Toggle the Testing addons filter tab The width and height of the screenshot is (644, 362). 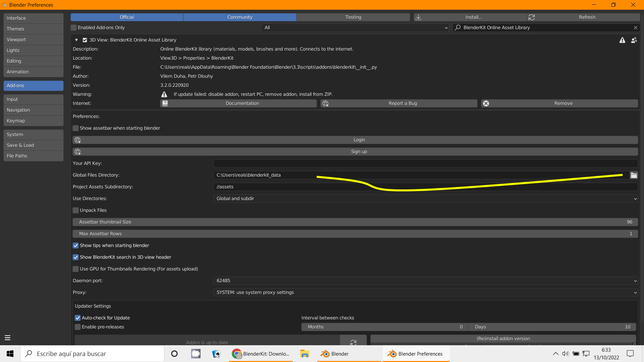pos(353,17)
